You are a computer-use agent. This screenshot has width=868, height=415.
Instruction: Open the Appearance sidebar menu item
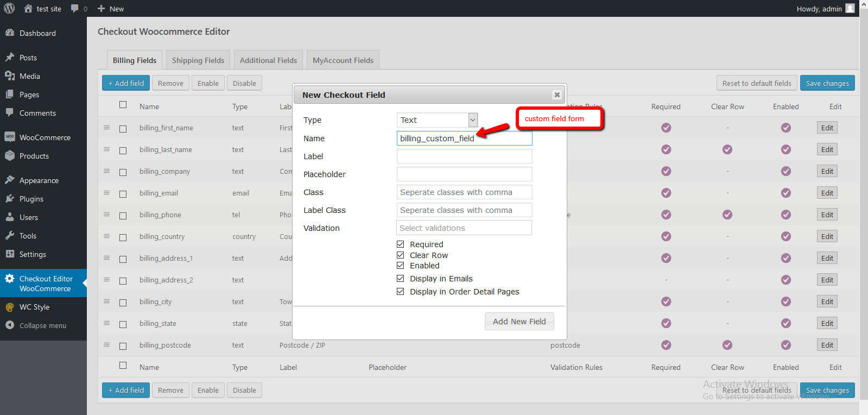coord(43,180)
